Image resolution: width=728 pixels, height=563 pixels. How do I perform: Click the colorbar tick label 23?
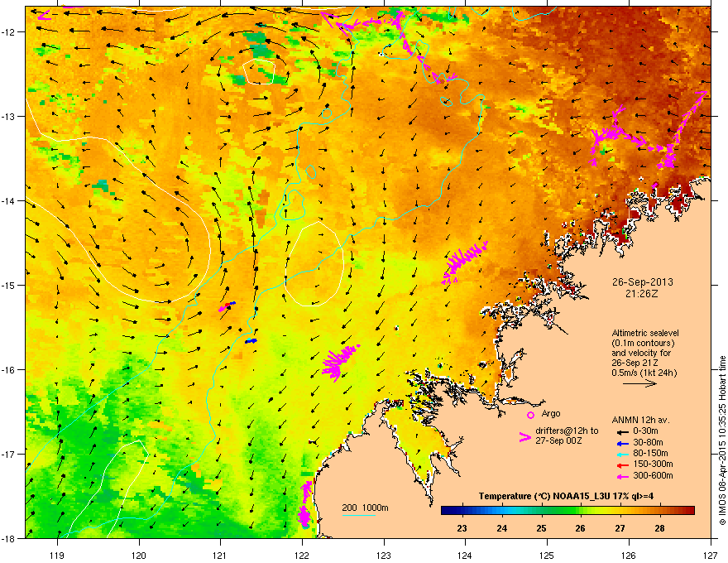click(462, 528)
